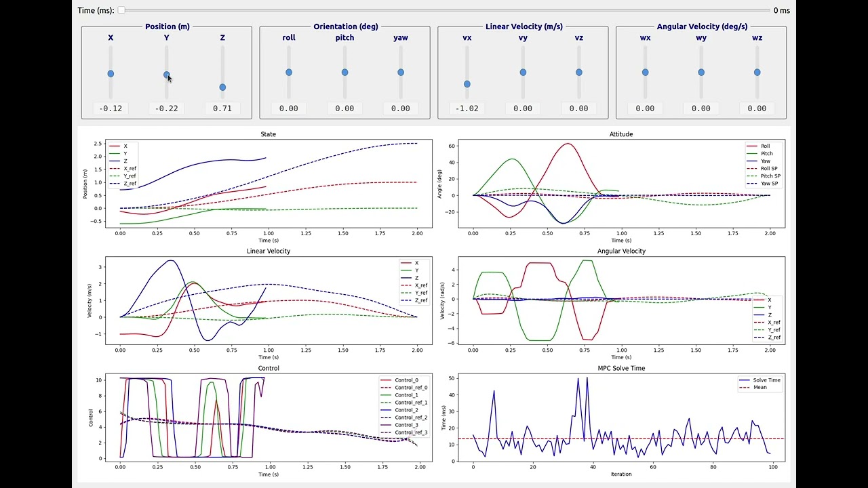This screenshot has width=868, height=488.
Task: Click the Attitude plot title
Action: (x=621, y=134)
